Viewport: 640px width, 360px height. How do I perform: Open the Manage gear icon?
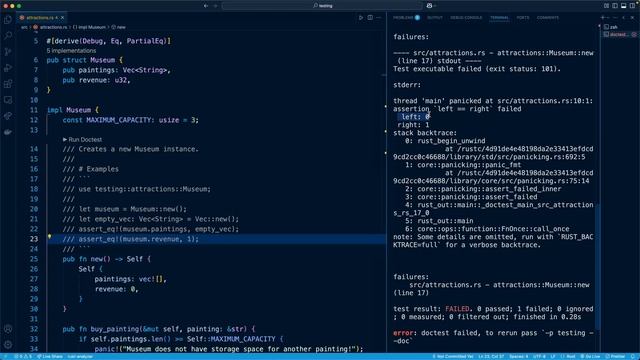(x=8, y=344)
